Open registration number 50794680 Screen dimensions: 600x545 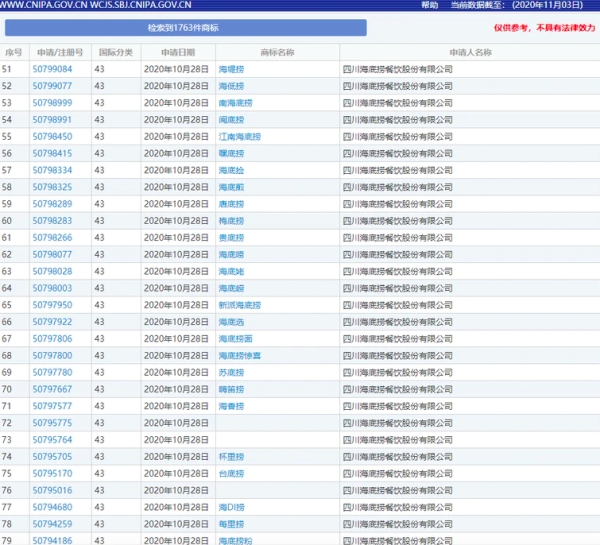point(52,507)
